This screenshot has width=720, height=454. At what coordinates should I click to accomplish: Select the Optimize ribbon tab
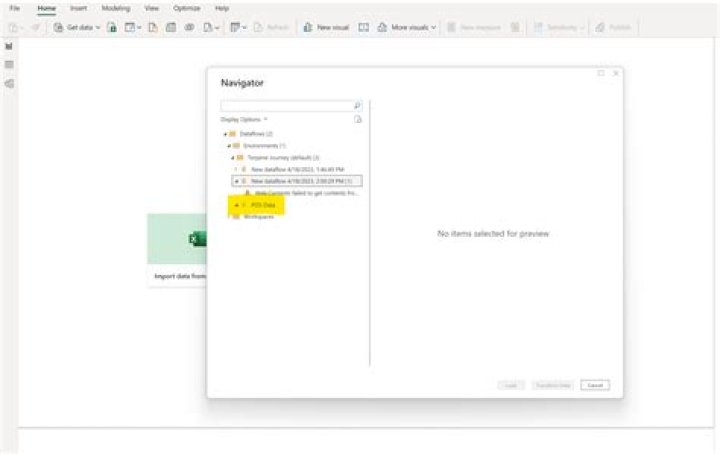187,8
